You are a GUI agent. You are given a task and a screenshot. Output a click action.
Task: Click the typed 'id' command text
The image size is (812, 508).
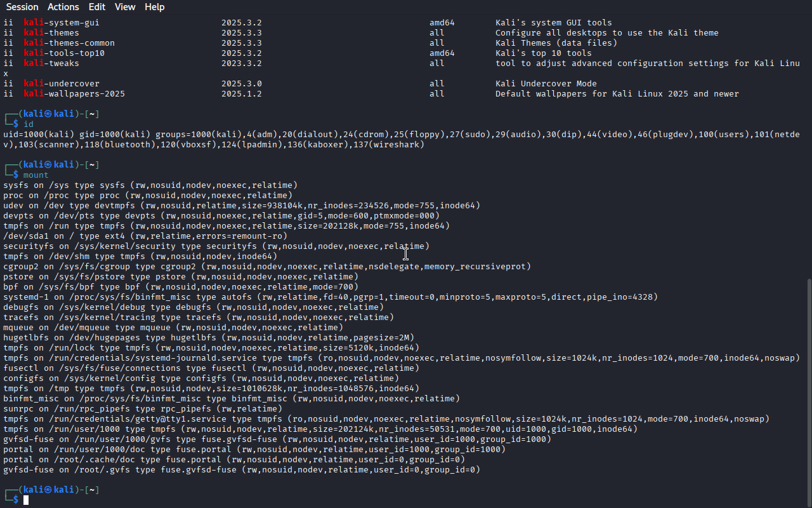29,124
